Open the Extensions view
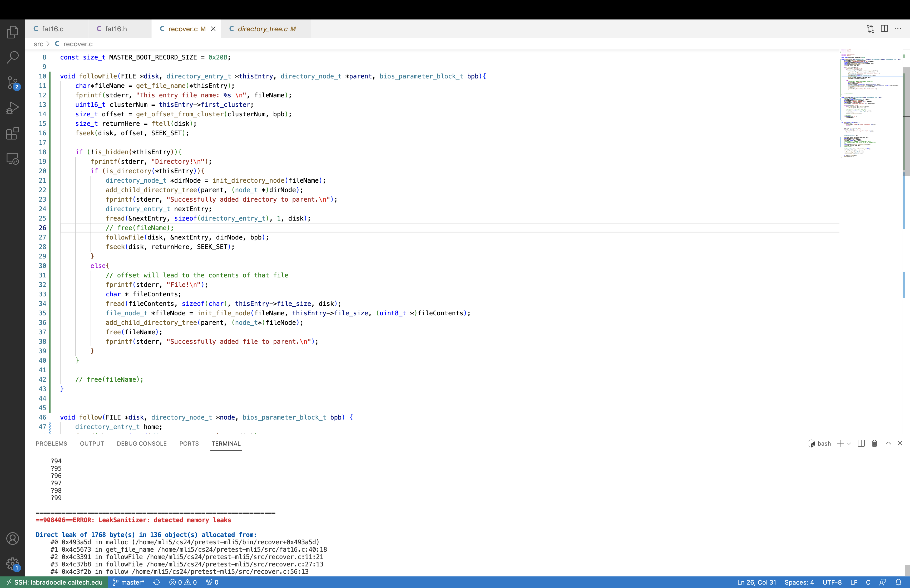This screenshot has width=910, height=588. tap(12, 133)
